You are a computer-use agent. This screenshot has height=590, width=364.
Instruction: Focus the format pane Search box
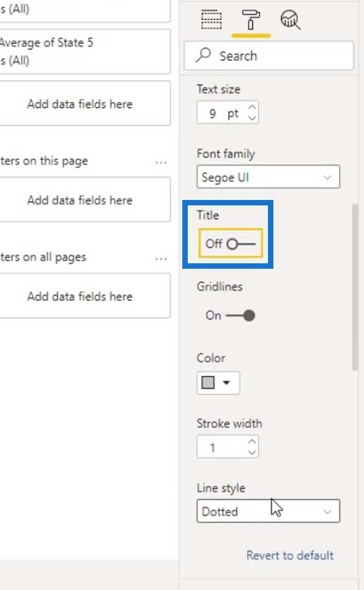click(x=269, y=56)
